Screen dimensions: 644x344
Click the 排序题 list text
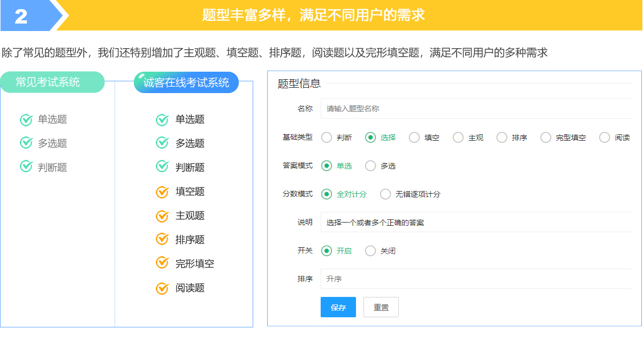pos(190,240)
